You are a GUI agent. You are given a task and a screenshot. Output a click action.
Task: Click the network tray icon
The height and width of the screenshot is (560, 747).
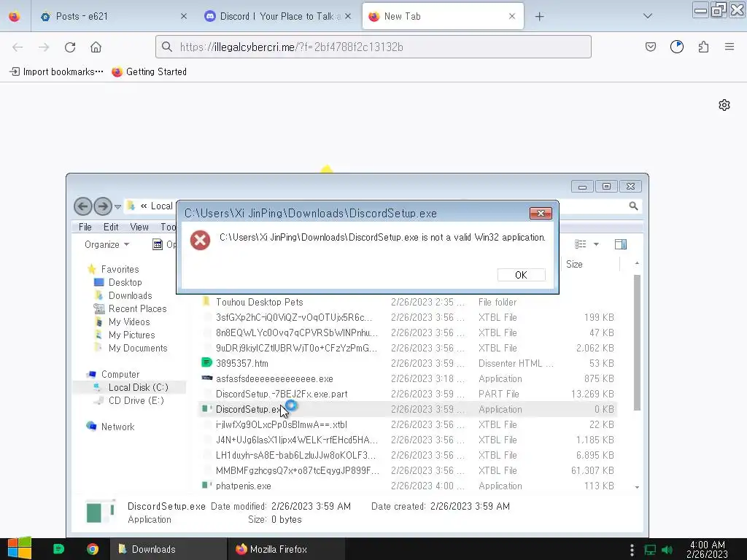click(650, 550)
